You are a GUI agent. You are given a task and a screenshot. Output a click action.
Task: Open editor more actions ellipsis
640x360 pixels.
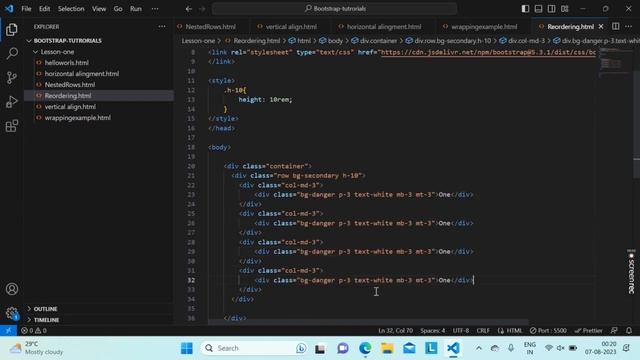[x=628, y=27]
